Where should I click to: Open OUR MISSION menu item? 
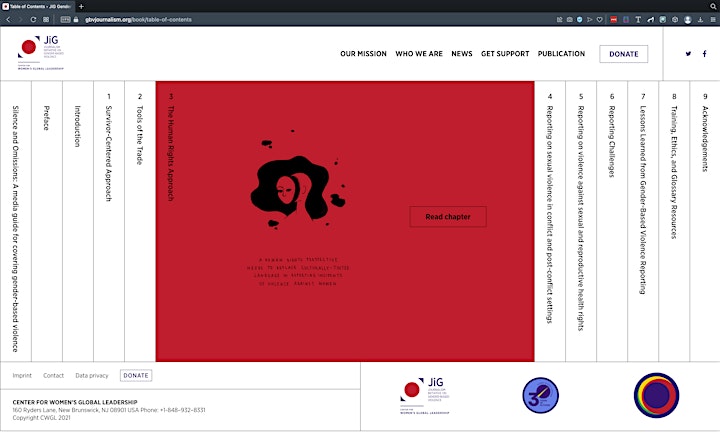363,54
